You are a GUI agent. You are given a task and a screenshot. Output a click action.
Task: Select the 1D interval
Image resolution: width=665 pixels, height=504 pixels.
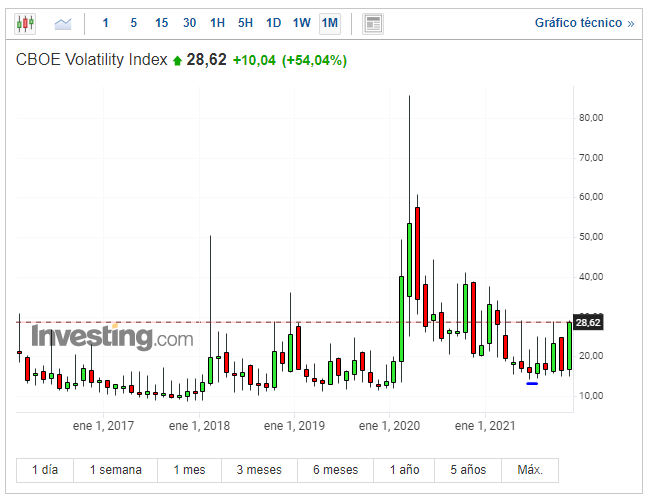click(x=274, y=23)
